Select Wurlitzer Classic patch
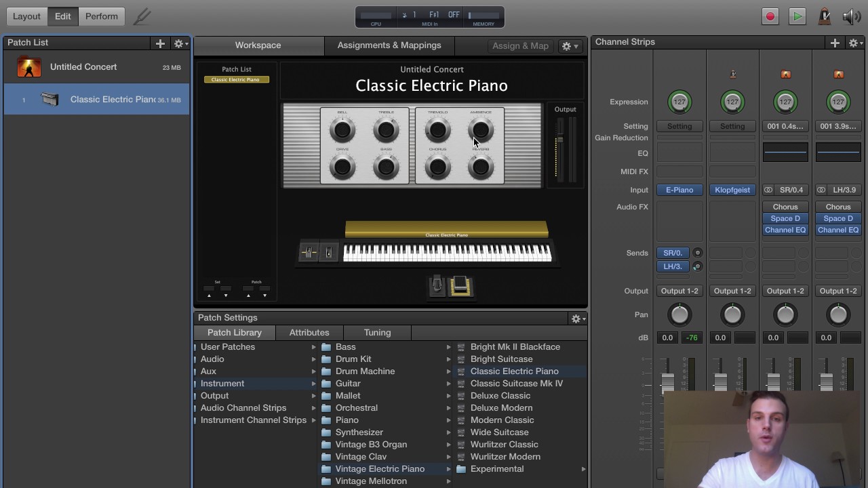This screenshot has width=868, height=488. [x=504, y=445]
